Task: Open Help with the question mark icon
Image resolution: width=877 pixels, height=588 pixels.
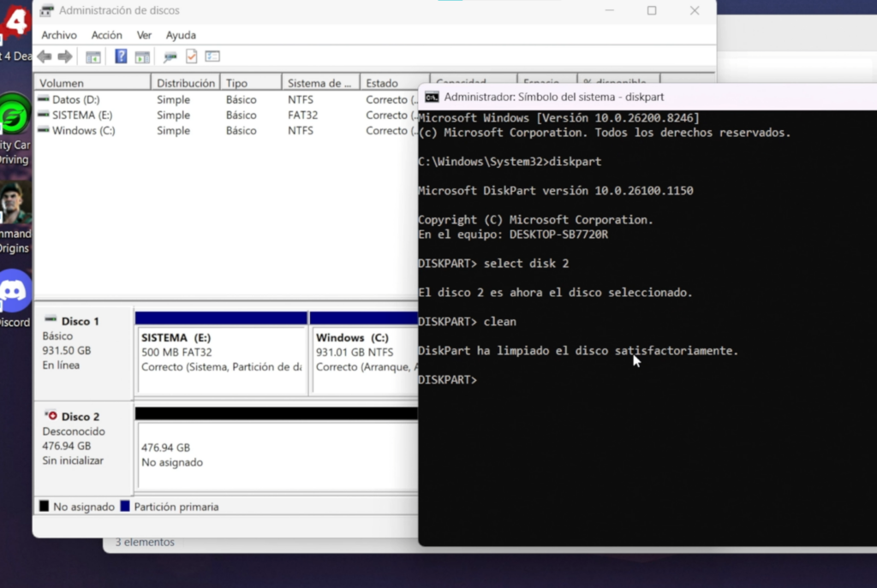Action: pos(121,56)
